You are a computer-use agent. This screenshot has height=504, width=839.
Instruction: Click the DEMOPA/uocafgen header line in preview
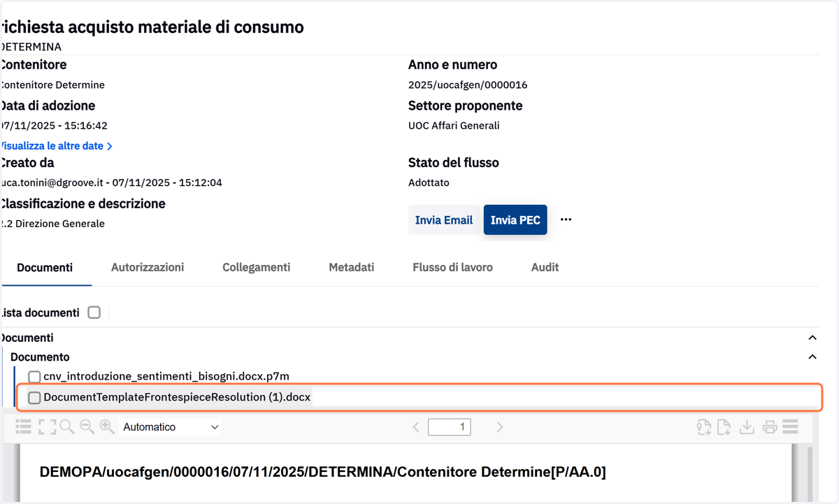323,472
